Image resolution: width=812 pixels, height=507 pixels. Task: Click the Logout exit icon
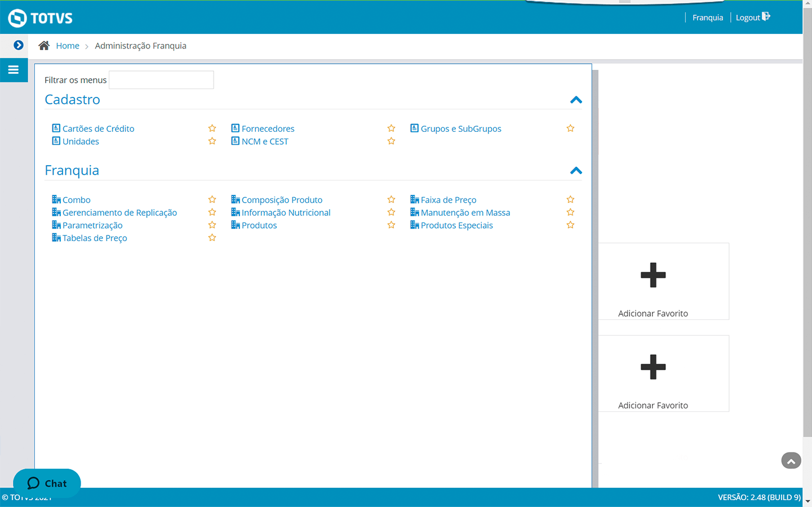pyautogui.click(x=766, y=17)
